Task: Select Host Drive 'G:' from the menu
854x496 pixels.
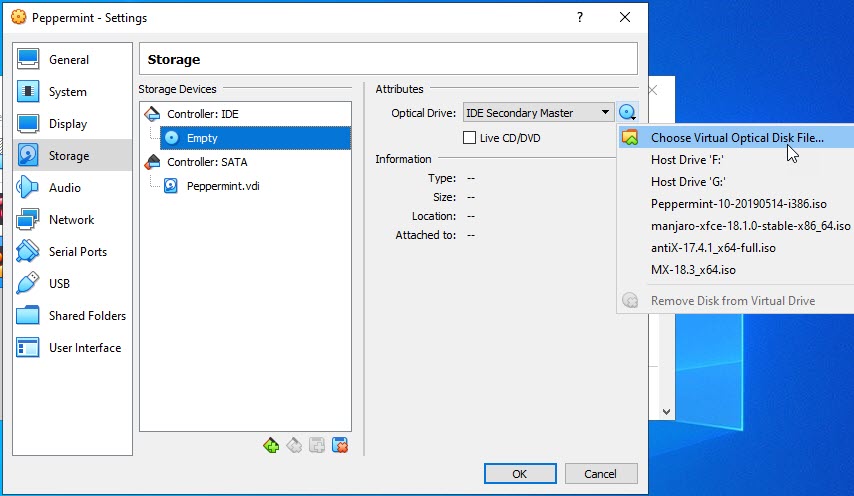Action: point(736,182)
